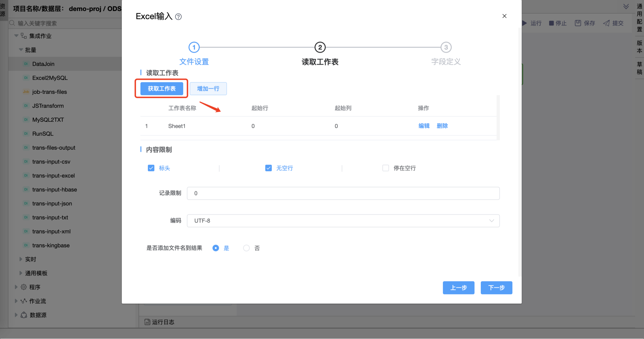Open the run log (运行日志) icon
The height and width of the screenshot is (339, 644).
[147, 322]
